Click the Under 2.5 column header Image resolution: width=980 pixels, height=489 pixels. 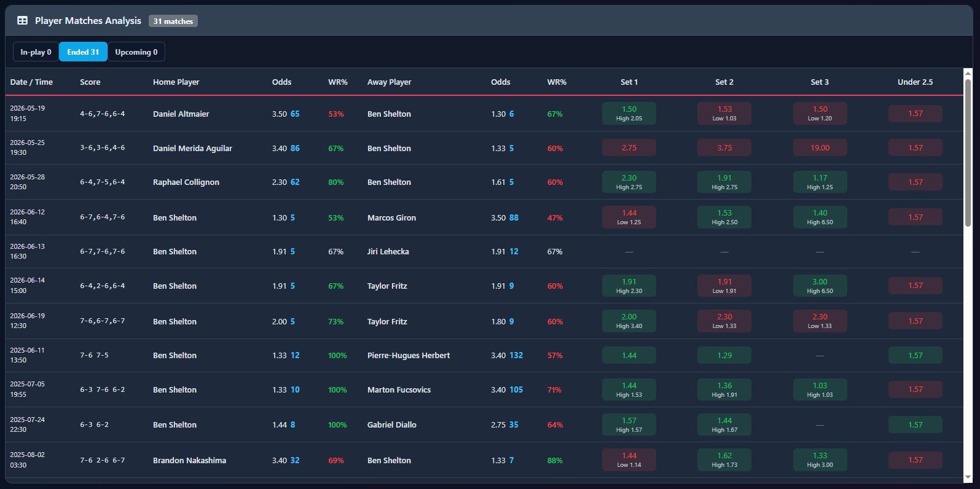(x=915, y=82)
